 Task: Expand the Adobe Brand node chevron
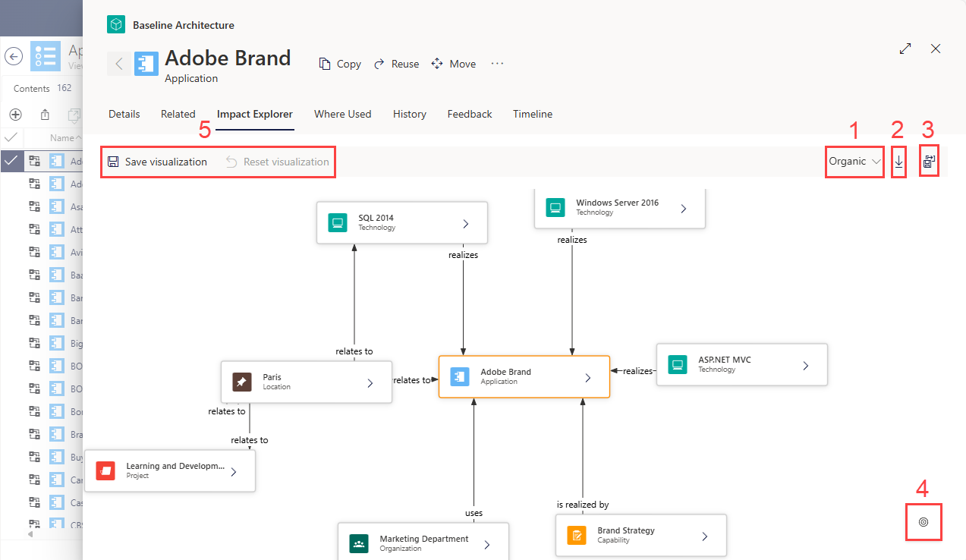[x=588, y=377]
